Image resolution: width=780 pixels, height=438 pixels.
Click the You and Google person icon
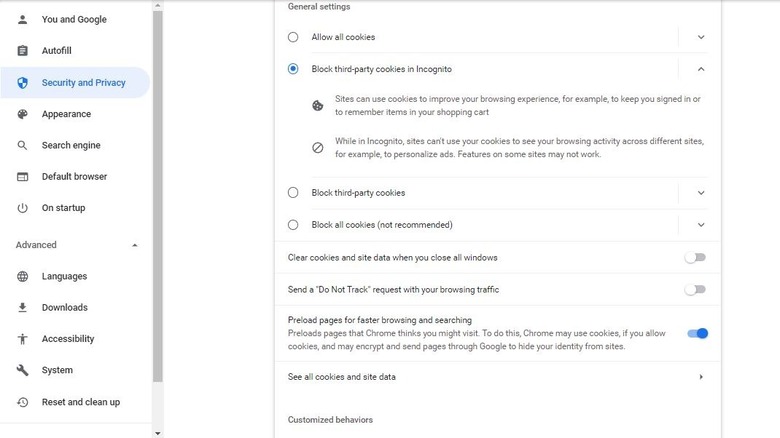(x=23, y=19)
